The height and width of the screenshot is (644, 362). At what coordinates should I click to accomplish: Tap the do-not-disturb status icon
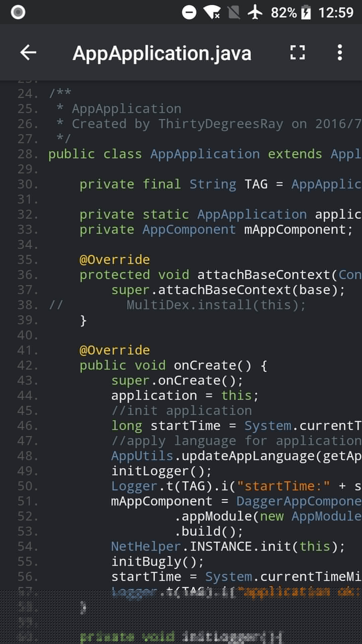click(x=189, y=13)
